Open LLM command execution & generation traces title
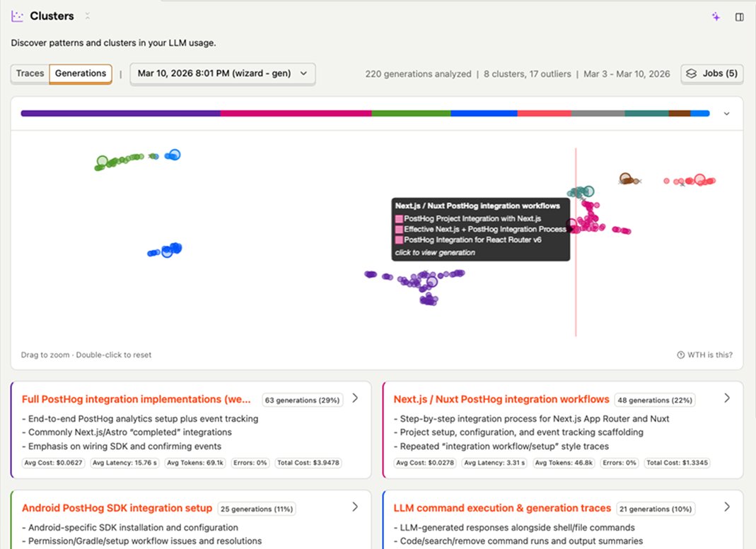The image size is (756, 549). [x=502, y=508]
